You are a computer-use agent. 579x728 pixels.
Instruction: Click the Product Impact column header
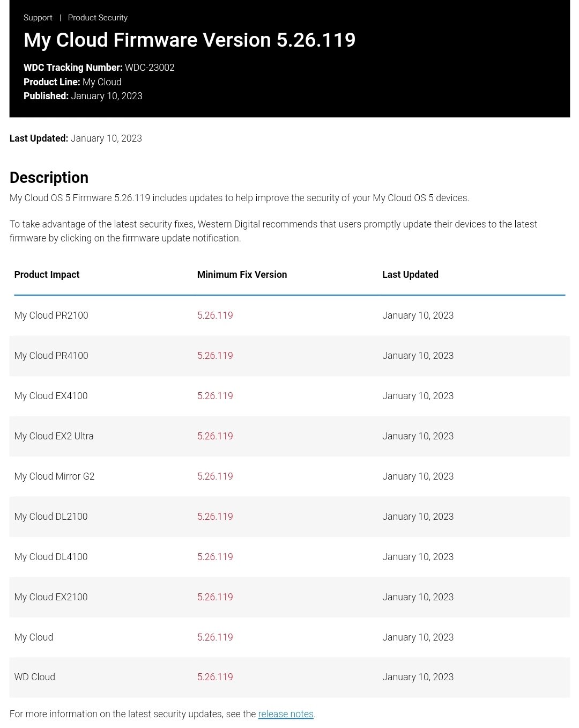(x=47, y=275)
